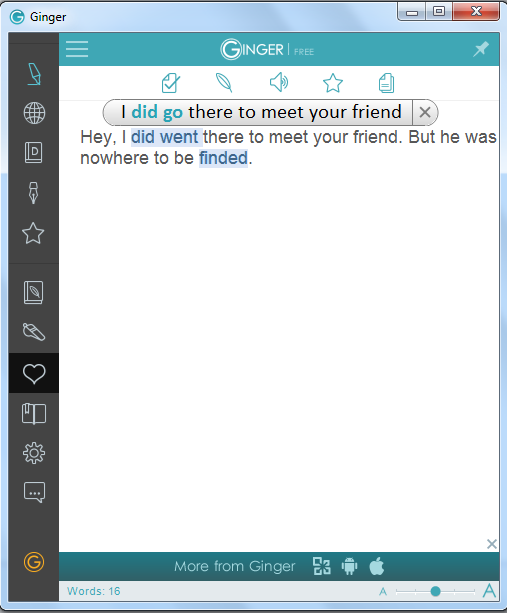Click the approve corrections checkmark icon
Viewport: 507px width, 613px height.
point(171,83)
